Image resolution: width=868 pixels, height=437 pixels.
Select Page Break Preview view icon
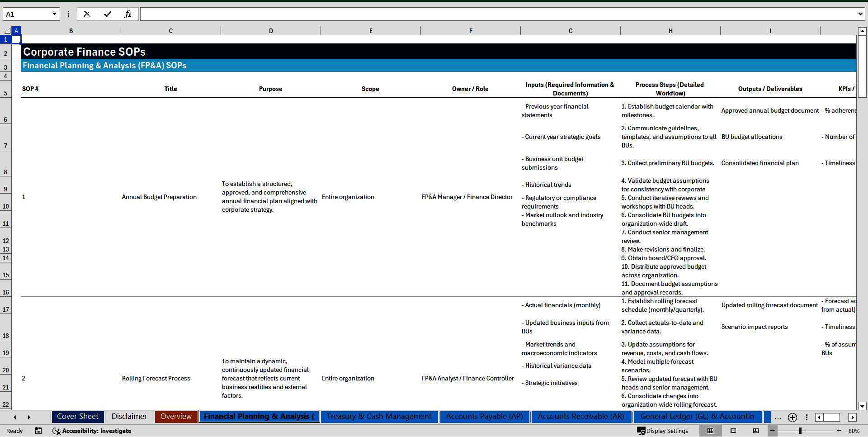tap(756, 431)
